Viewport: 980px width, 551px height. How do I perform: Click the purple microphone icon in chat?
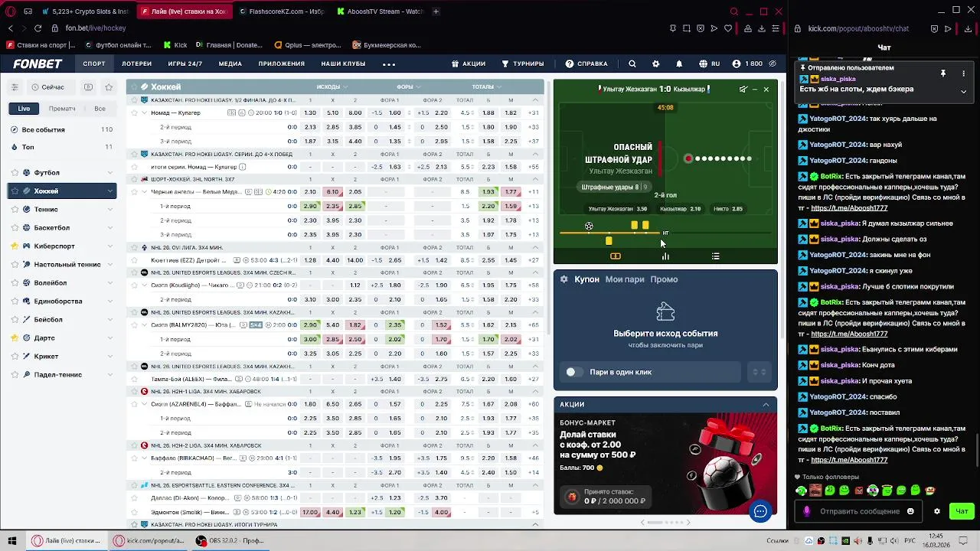(x=806, y=511)
